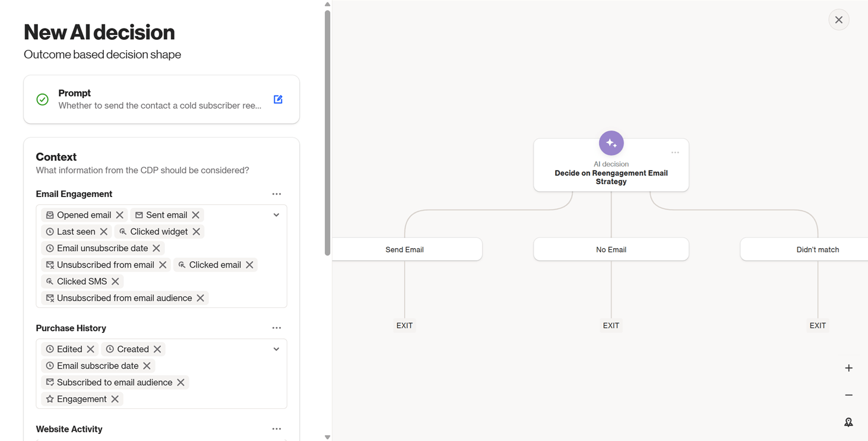This screenshot has height=441, width=868.
Task: Remove the Clicked widget tag
Action: click(x=197, y=231)
